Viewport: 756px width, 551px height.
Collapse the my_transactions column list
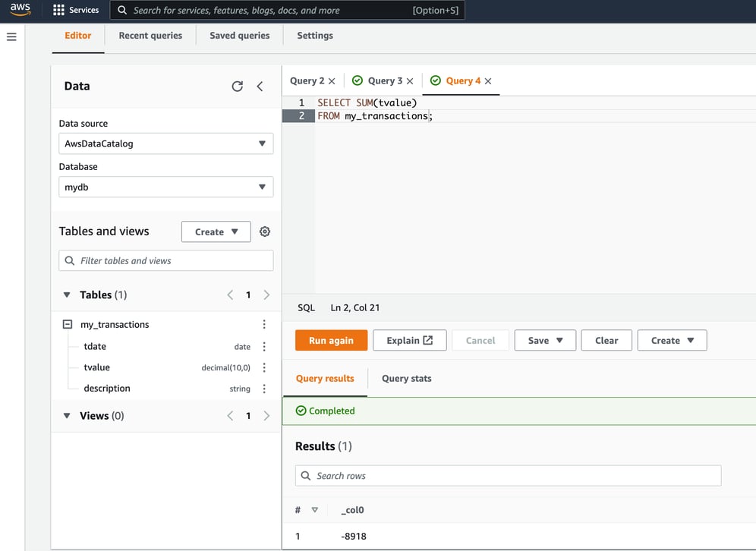pos(67,324)
